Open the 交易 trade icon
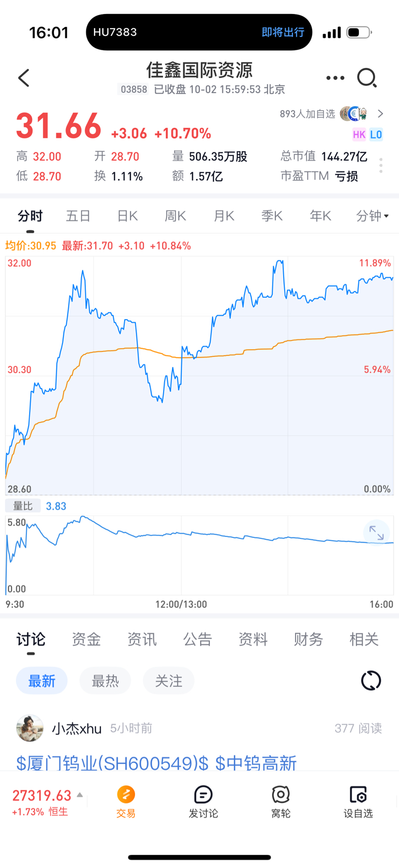399x868 pixels. click(126, 801)
